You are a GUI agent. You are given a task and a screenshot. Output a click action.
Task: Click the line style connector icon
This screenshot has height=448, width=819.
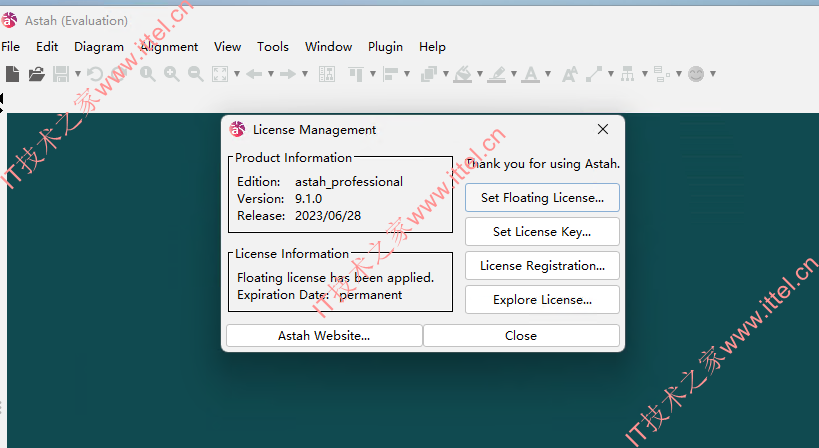point(594,74)
